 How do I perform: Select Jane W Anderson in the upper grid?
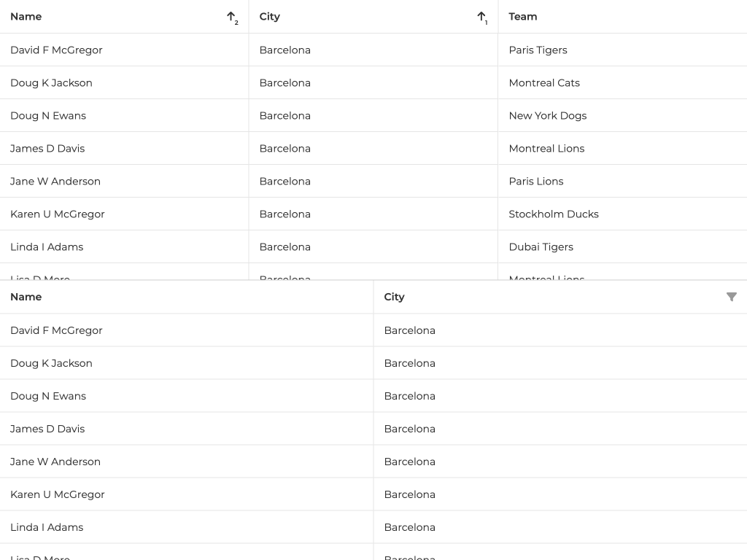tap(55, 182)
